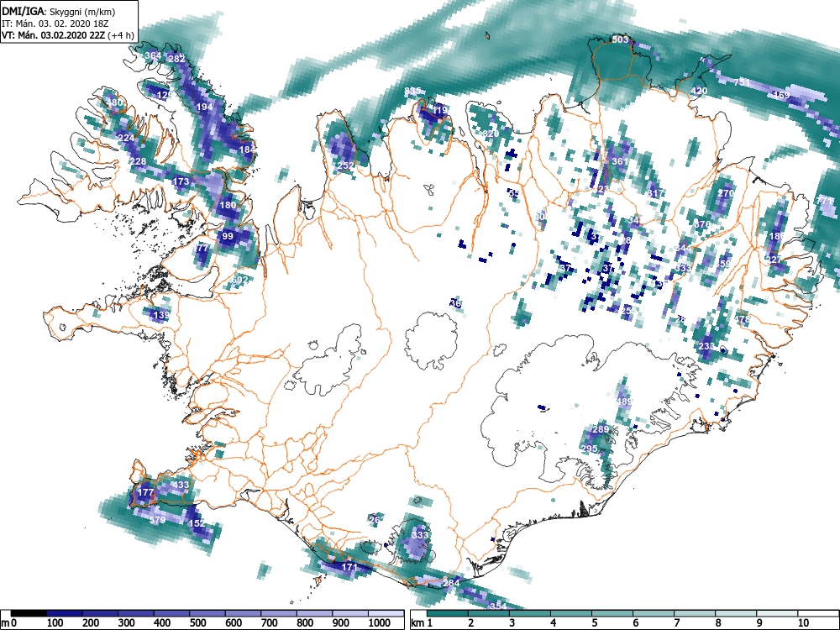Viewport: 840px width, 630px height.
Task: Select the dark teal swatch between km 1 and 2
Action: click(x=448, y=613)
